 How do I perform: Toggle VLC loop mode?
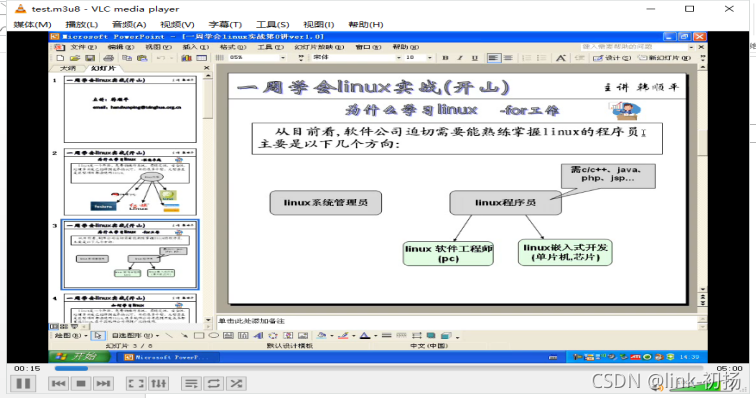(x=214, y=384)
